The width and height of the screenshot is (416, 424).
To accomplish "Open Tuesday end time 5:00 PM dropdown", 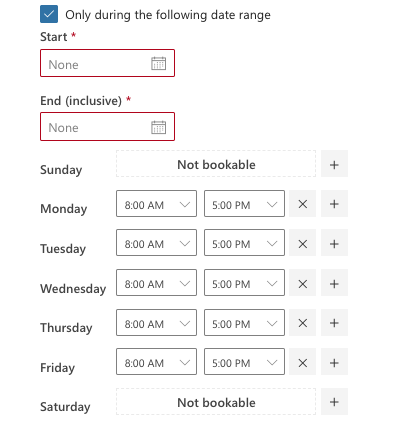I will (244, 243).
